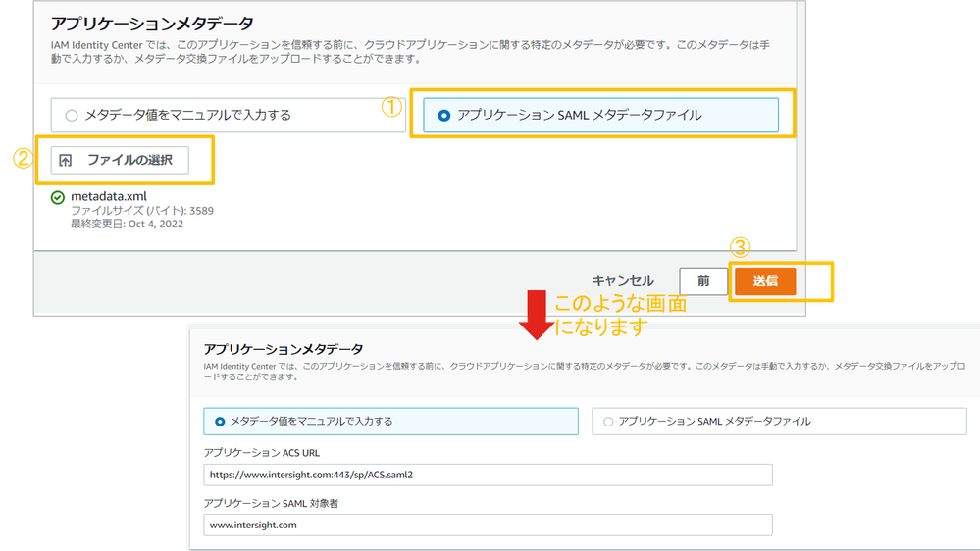Click the metadata.xml file name

[x=109, y=196]
